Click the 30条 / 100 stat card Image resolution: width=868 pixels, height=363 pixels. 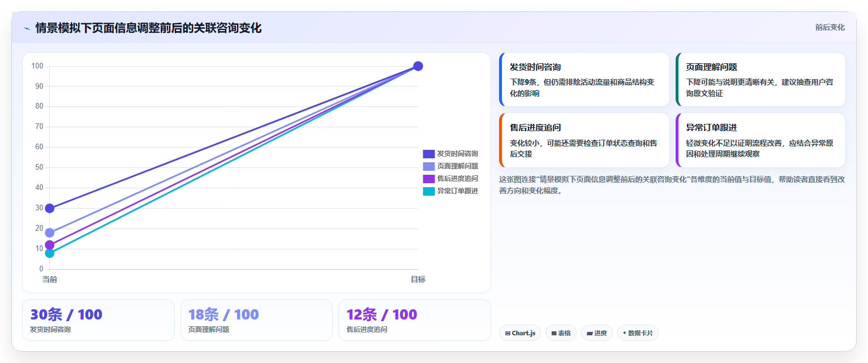98,320
